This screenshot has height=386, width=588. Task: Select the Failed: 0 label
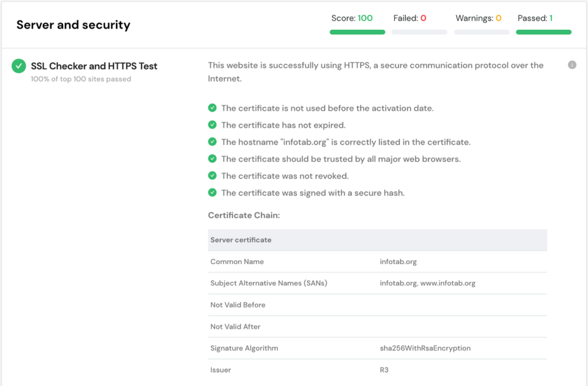click(409, 18)
